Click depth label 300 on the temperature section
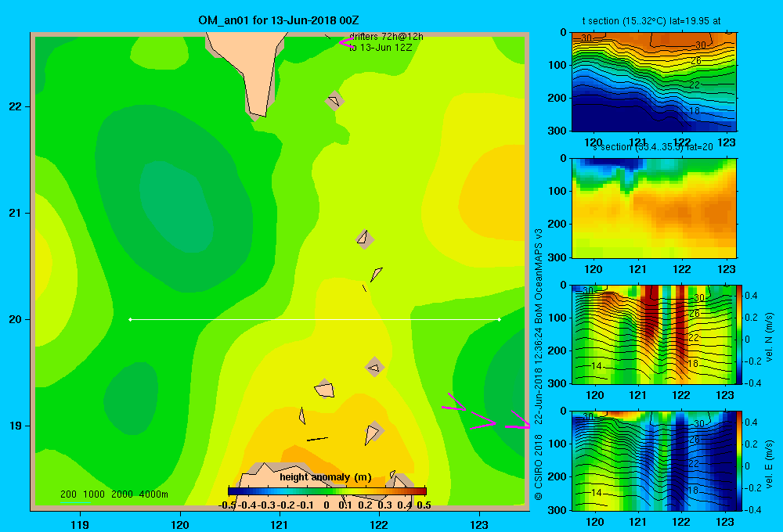 coord(557,131)
